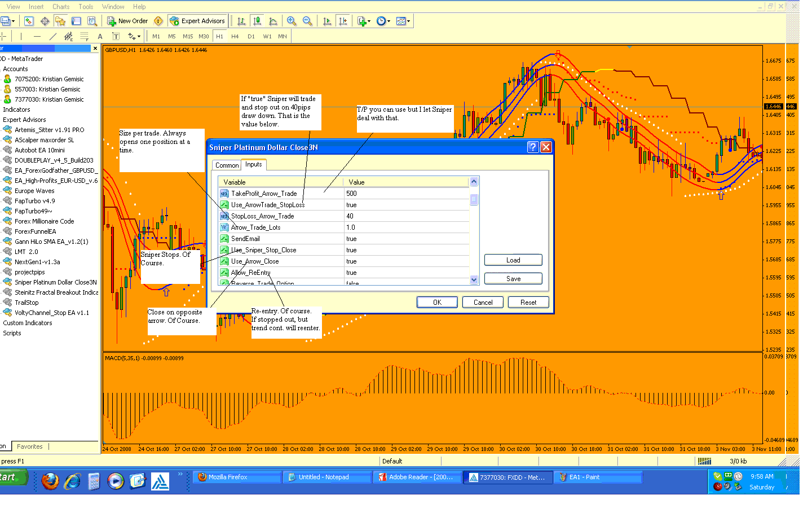Open the chart Templates dropdown
The image size is (812, 508).
point(403,21)
